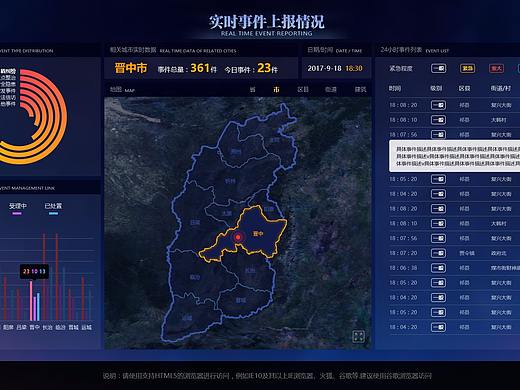This screenshot has width=520, height=390.
Task: Select the 晋城 region on the map
Action: 241,300
